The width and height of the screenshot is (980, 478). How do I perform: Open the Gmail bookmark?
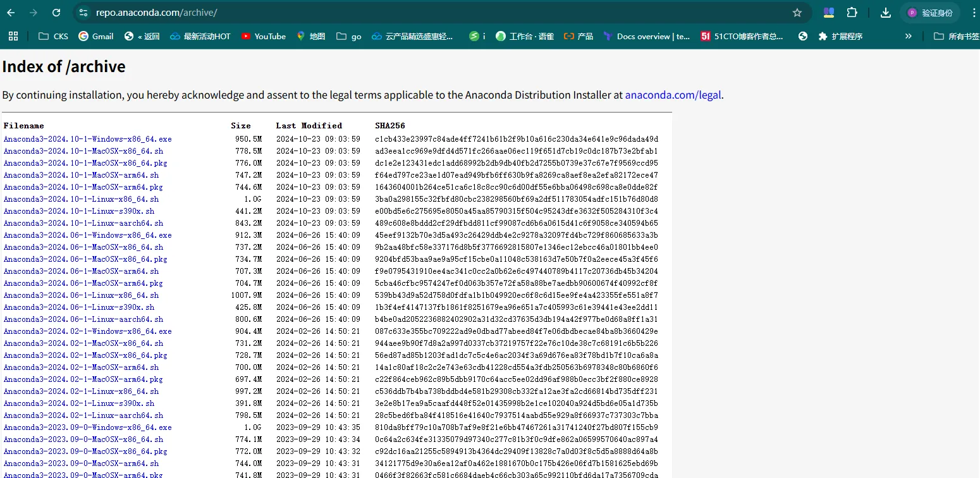96,36
